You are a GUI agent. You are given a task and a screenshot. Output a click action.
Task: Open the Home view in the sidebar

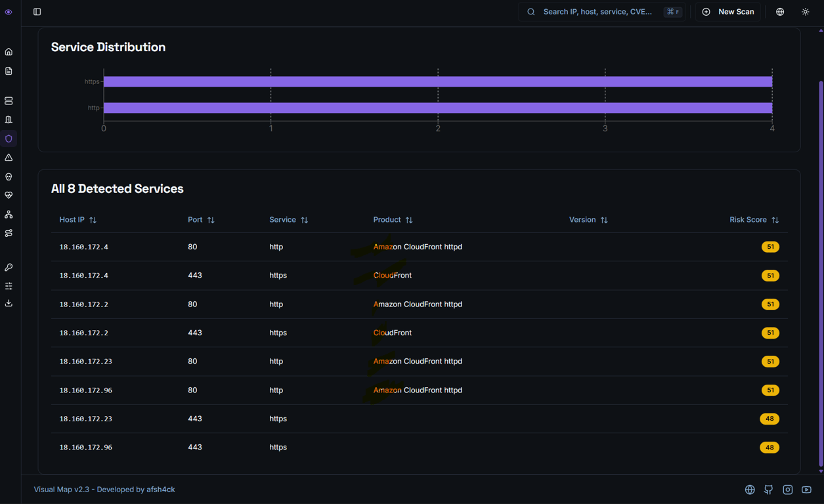click(9, 51)
